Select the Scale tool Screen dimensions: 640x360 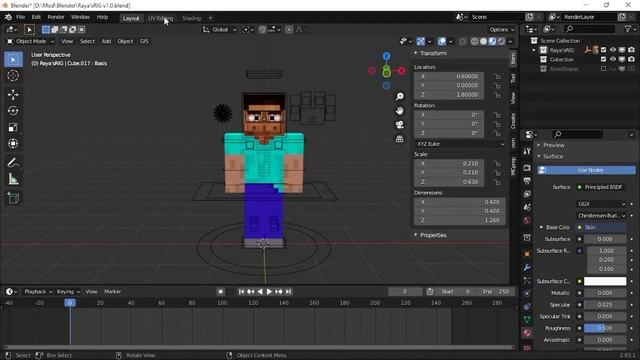coord(13,127)
